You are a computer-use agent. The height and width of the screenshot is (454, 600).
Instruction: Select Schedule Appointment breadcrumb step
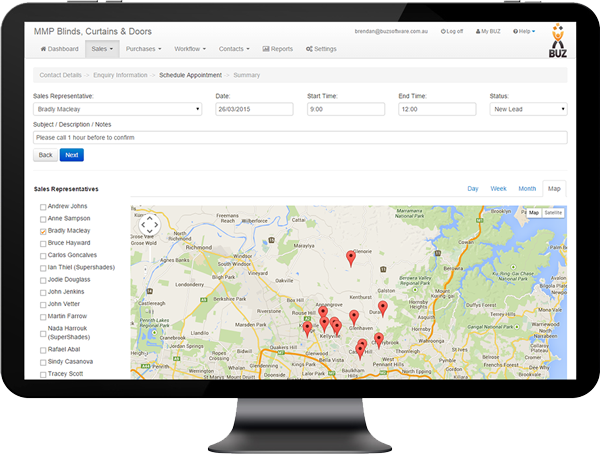(191, 75)
